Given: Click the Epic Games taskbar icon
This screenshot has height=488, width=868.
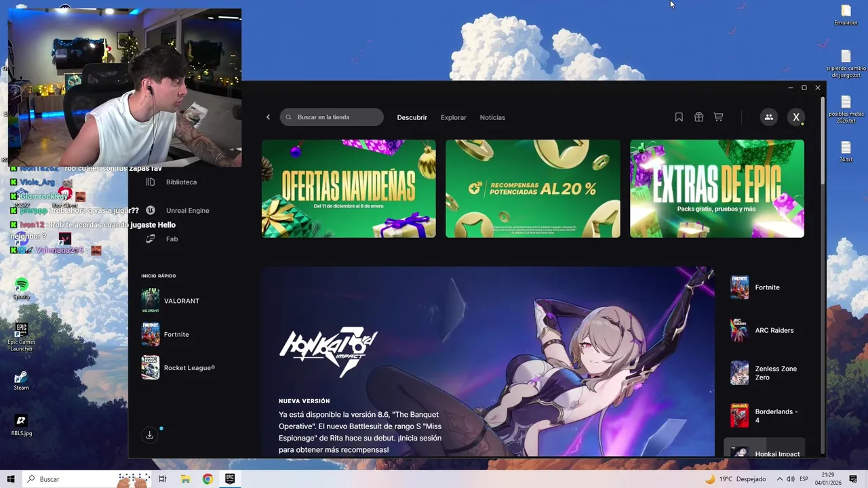Looking at the screenshot, I should [x=230, y=479].
